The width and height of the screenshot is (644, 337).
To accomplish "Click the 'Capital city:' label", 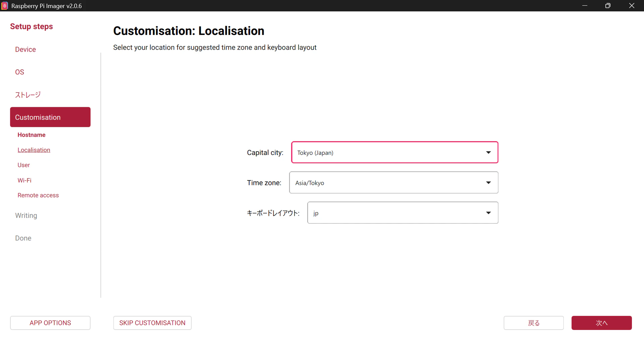I will pyautogui.click(x=265, y=153).
